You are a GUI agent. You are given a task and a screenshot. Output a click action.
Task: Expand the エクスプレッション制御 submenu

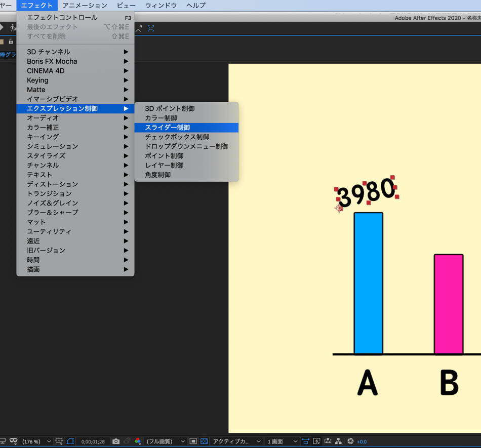(x=75, y=108)
